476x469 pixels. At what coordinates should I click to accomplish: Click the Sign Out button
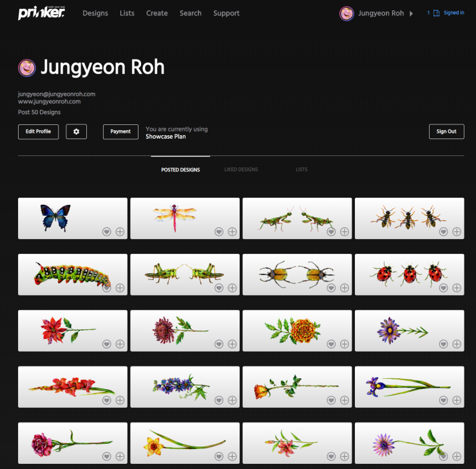pyautogui.click(x=446, y=131)
